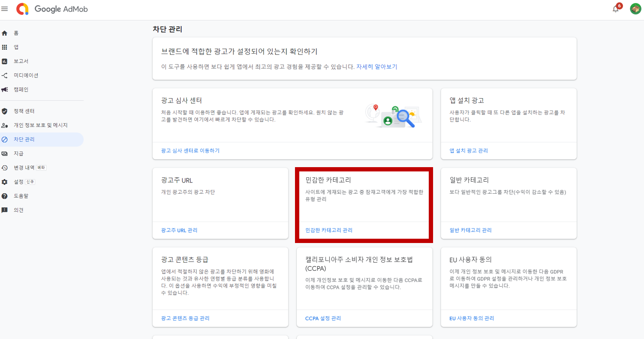This screenshot has width=644, height=339.
Task: Click the 베타 badge next to 변경 내역
Action: (41, 168)
